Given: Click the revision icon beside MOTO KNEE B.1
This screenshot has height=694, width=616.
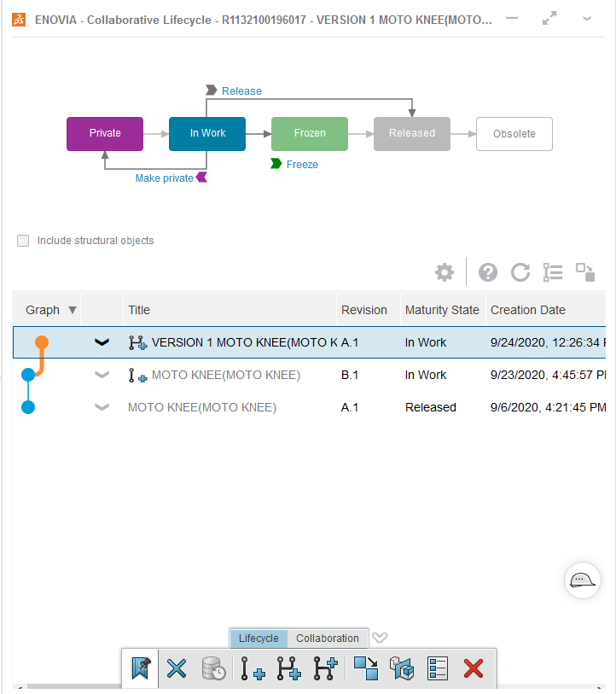Looking at the screenshot, I should (137, 376).
